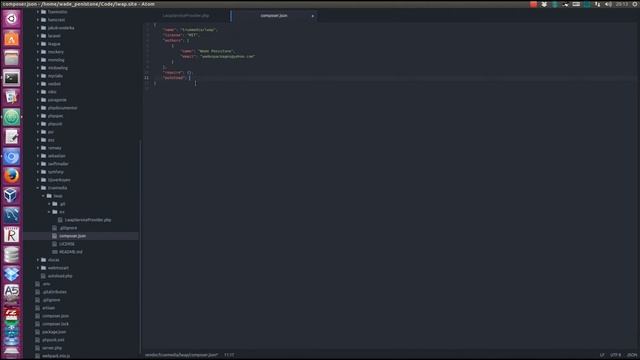The image size is (640, 360).
Task: Click the tree view vertical scrollbar
Action: [140, 245]
